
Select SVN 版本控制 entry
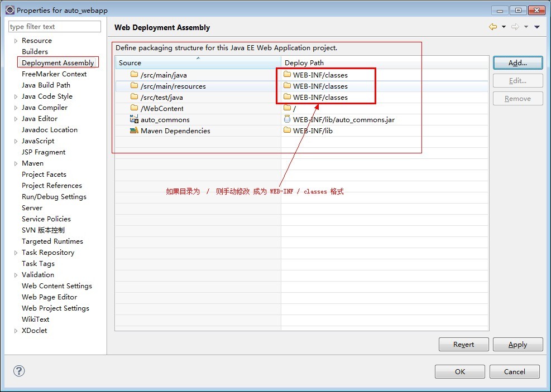43,230
